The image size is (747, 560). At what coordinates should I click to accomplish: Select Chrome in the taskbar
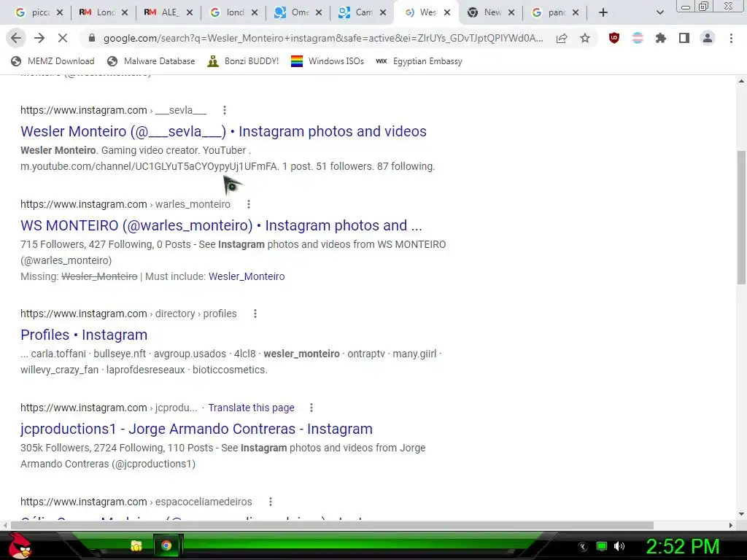(166, 545)
